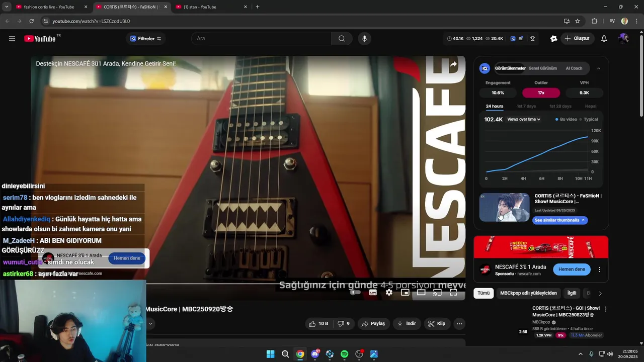The height and width of the screenshot is (362, 644).
Task: Bookmark this page with star icon
Action: [x=578, y=21]
